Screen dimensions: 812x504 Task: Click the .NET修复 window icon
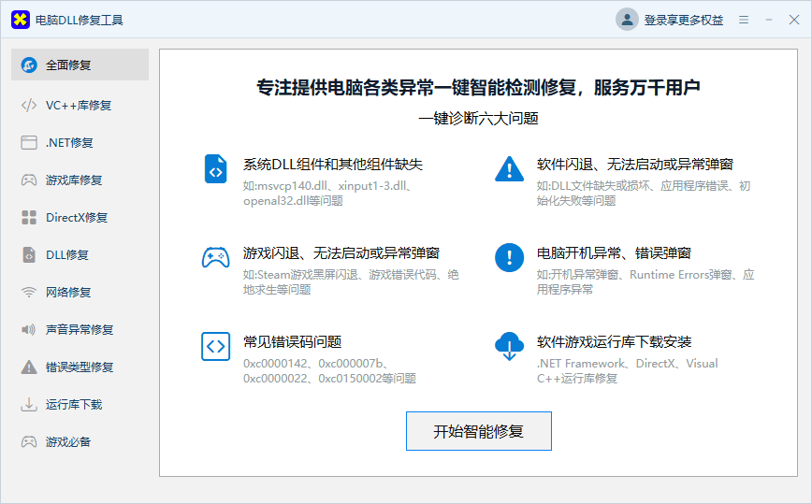pyautogui.click(x=29, y=142)
